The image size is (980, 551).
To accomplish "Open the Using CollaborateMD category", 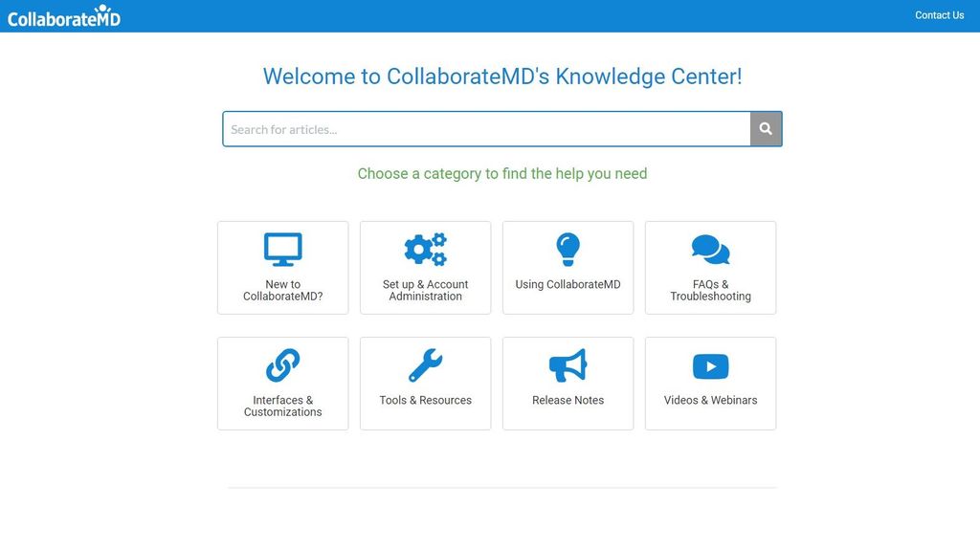I will pos(568,267).
